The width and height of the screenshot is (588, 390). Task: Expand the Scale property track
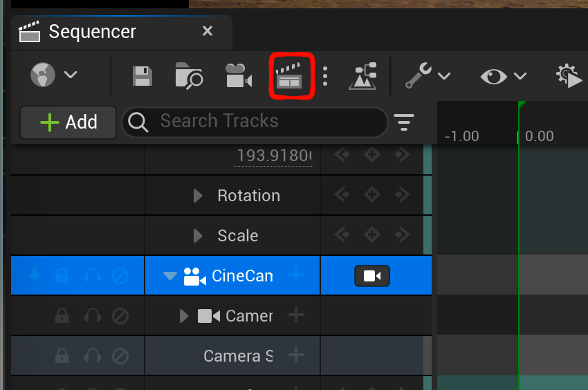tap(199, 236)
